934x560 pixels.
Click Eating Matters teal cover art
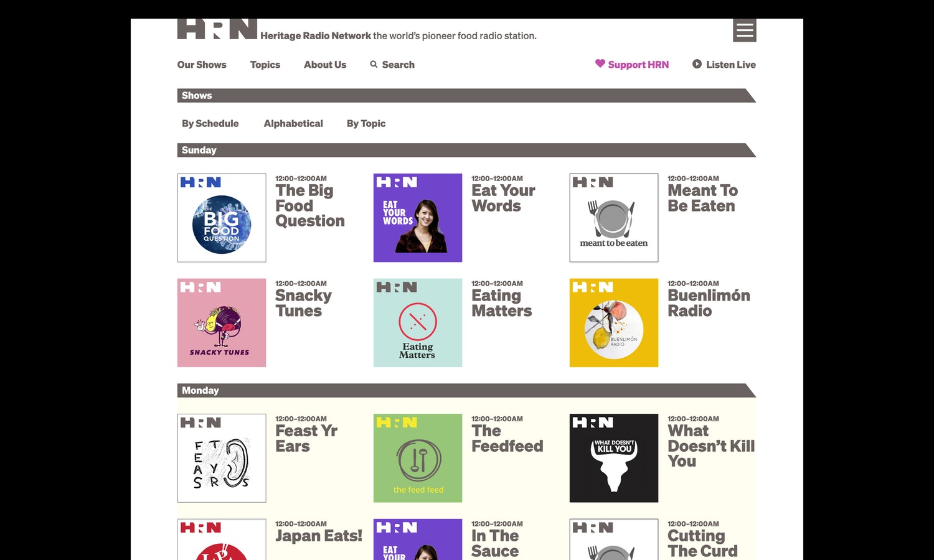coord(418,322)
